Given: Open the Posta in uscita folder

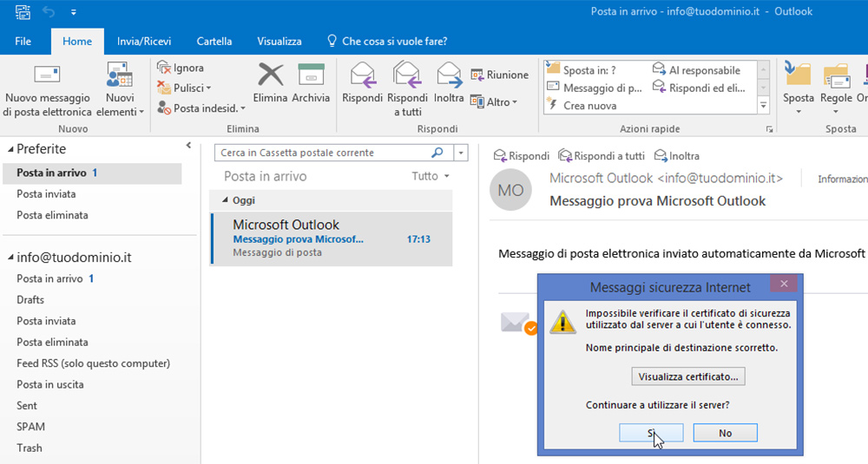Looking at the screenshot, I should (49, 384).
